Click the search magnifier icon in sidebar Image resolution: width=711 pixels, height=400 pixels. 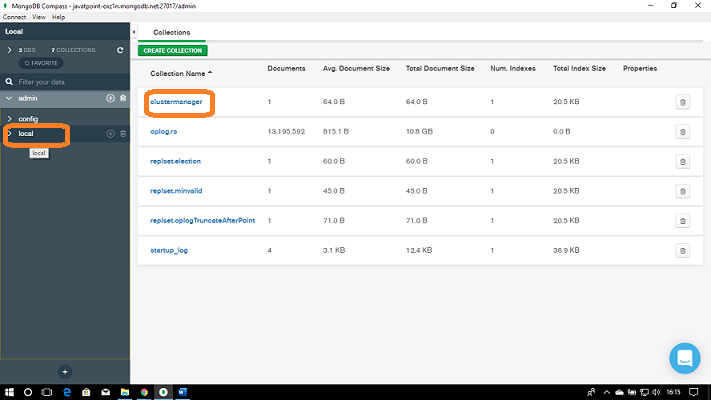pos(9,82)
